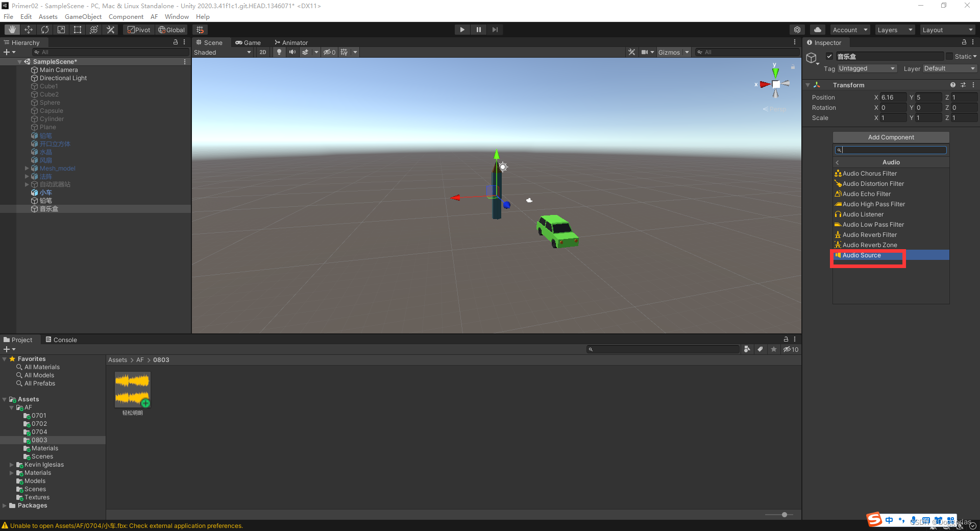The width and height of the screenshot is (980, 531).
Task: Click the Position X field
Action: click(893, 98)
